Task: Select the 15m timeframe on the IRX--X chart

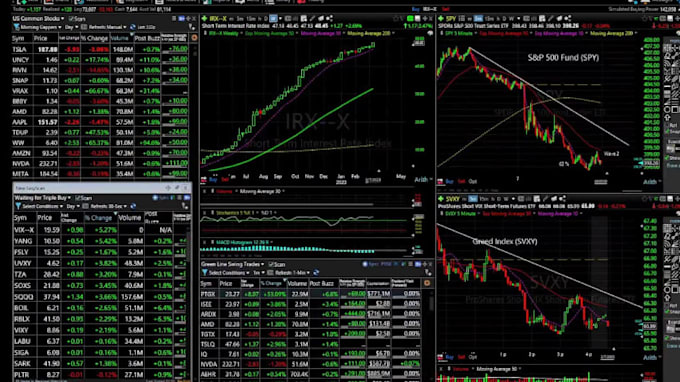Action: coord(251,19)
